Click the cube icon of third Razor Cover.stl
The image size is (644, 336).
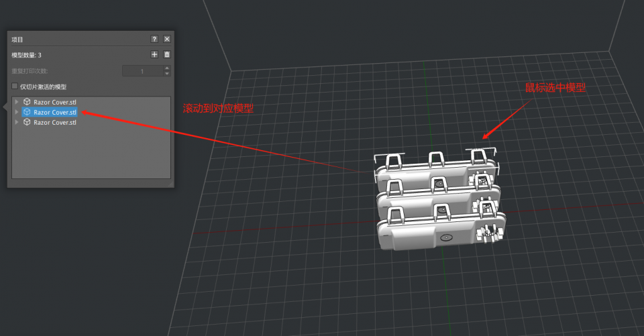coord(27,123)
